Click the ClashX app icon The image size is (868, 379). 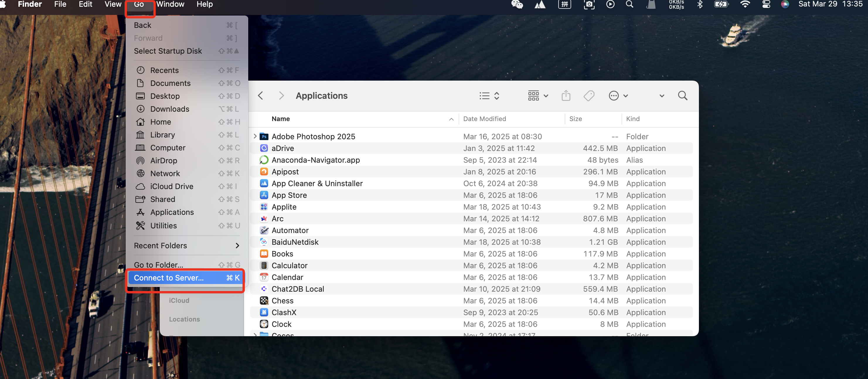pos(264,312)
